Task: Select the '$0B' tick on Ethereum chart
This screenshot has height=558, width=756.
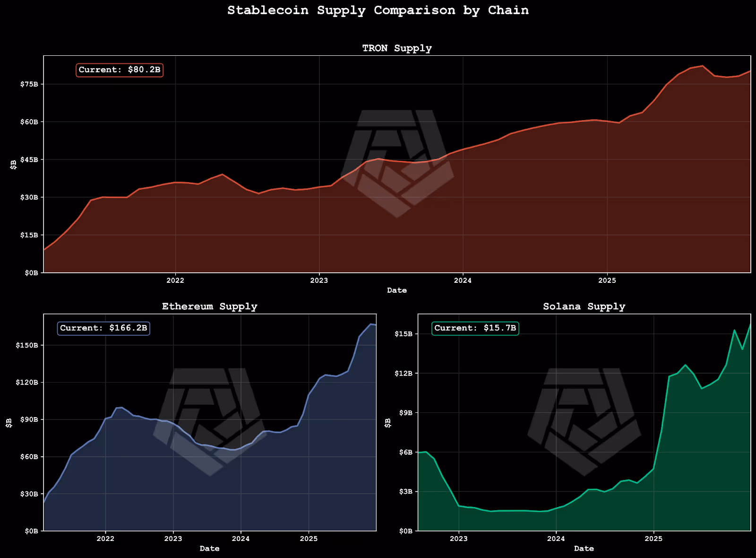Action: coord(31,531)
